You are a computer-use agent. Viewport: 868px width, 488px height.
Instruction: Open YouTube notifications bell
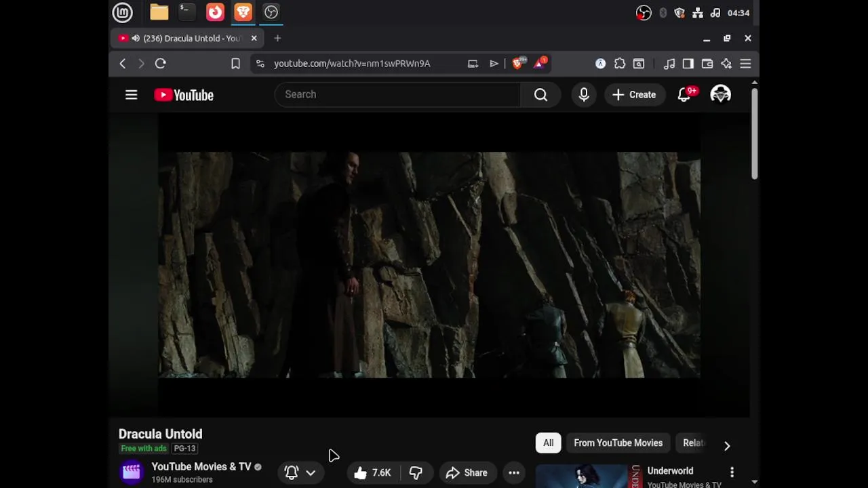pos(684,95)
